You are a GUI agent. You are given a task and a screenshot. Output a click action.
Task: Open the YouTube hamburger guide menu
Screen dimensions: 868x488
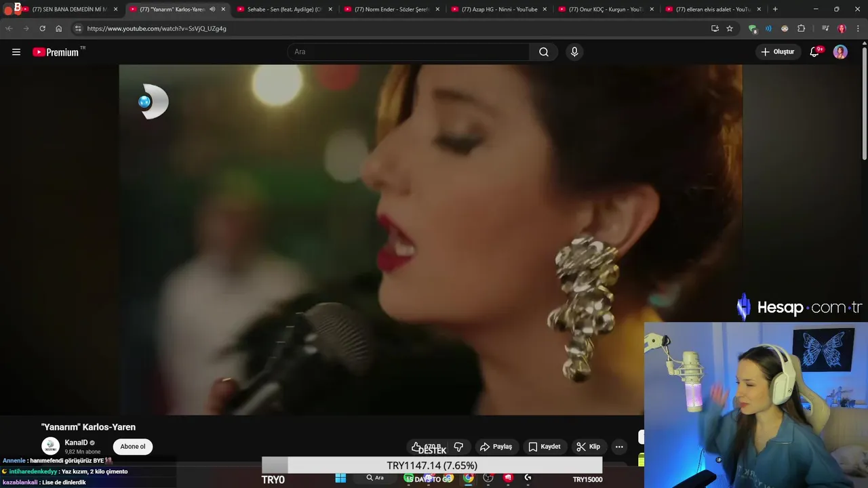tap(16, 52)
